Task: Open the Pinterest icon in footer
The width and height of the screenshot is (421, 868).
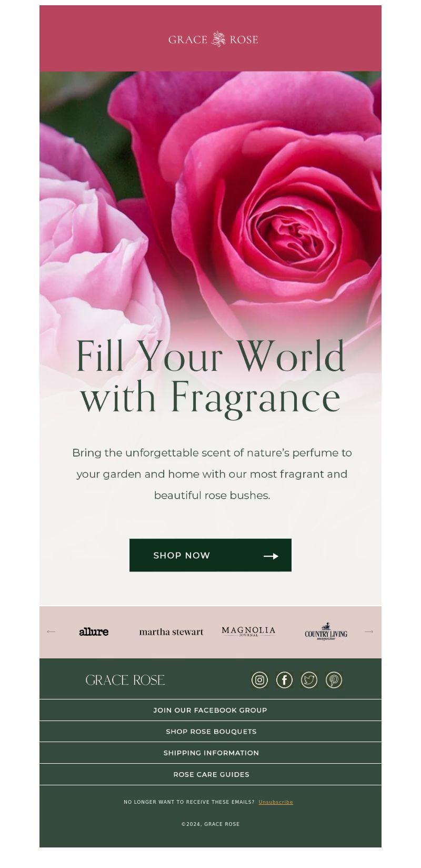Action: click(334, 680)
